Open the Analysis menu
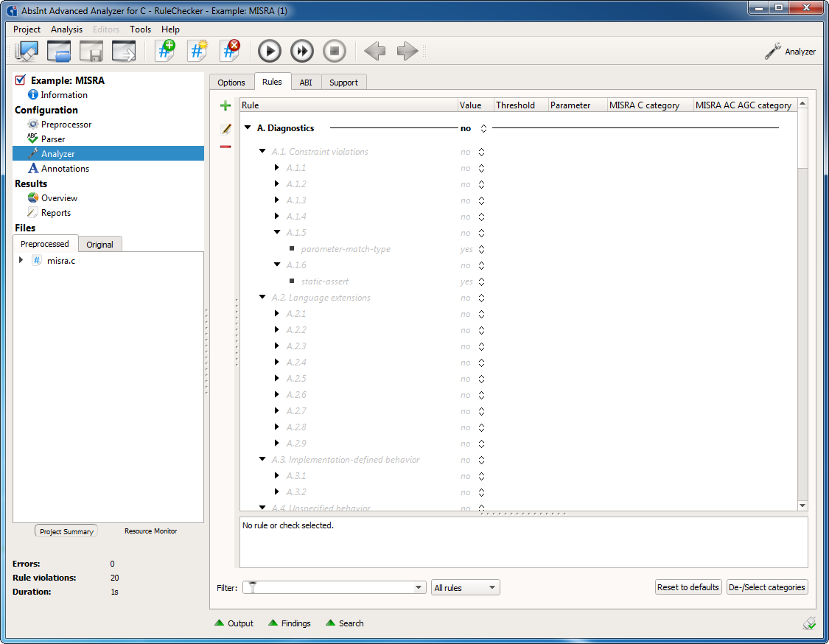The width and height of the screenshot is (829, 644). 66,29
